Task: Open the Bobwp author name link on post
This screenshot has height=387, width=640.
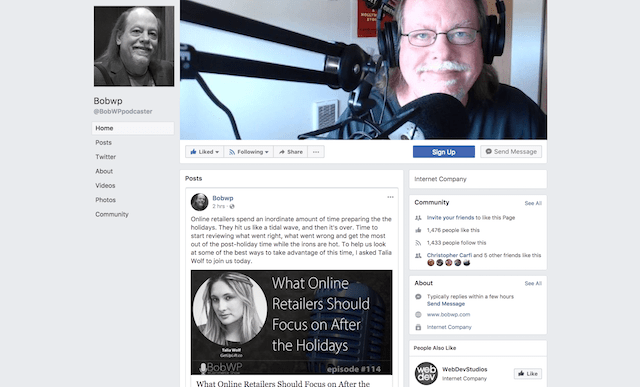Action: 223,198
